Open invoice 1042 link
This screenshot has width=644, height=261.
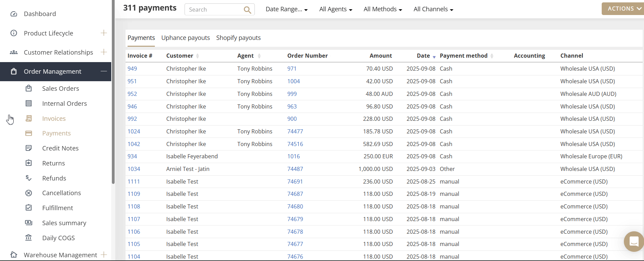(x=134, y=144)
